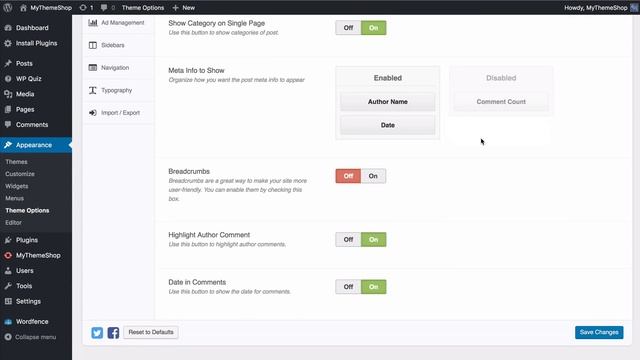
Task: Click the Appearance paintbrush icon
Action: (x=8, y=145)
